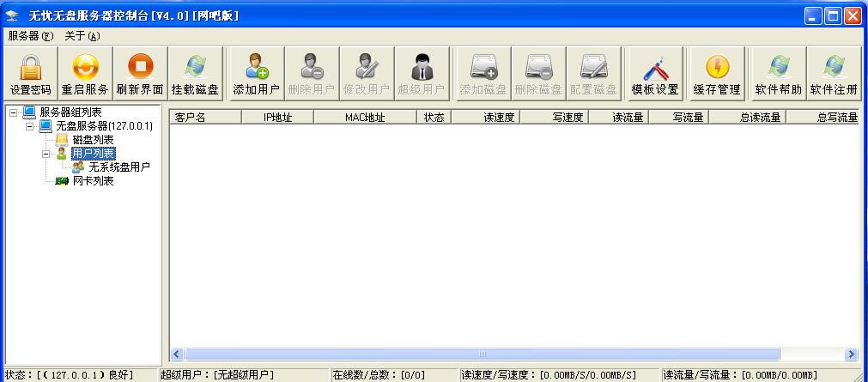Click 读速度/写速度 status bar entry
The image size is (868, 382).
[549, 375]
